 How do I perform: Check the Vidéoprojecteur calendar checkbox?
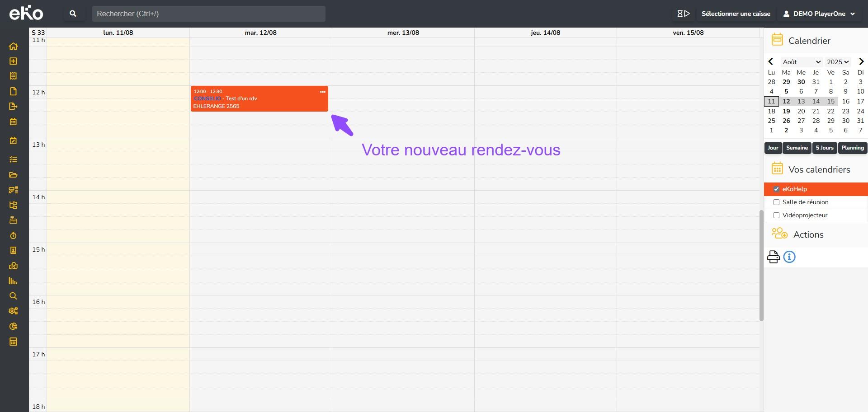click(x=776, y=215)
